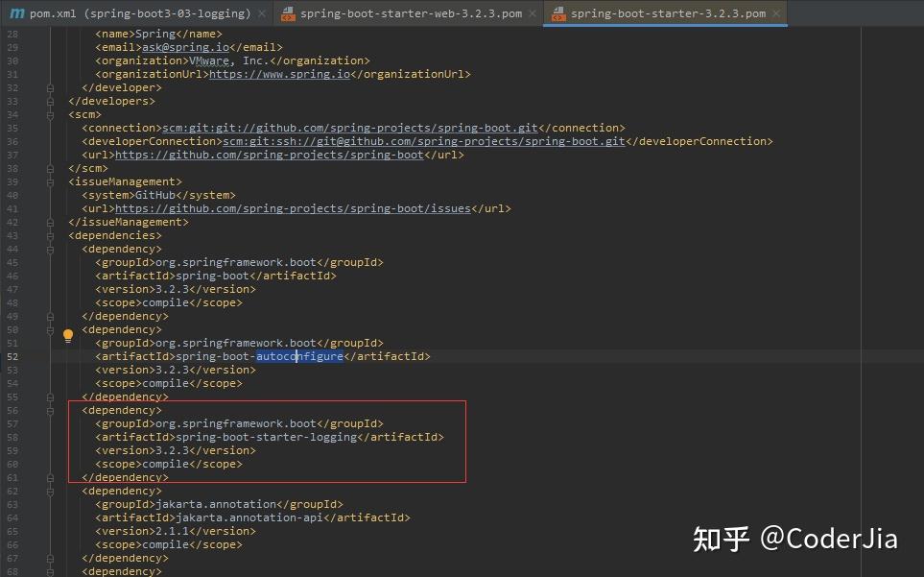The height and width of the screenshot is (577, 924).
Task: Click the yellow intention lightbulb in the gutter
Action: point(67,335)
